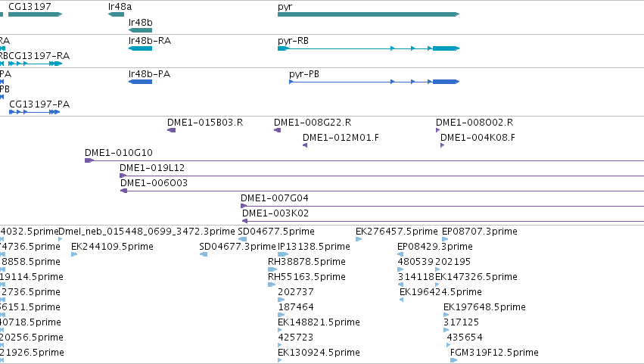Select the CG13197-RA transcript label
644x364 pixels.
pyautogui.click(x=39, y=56)
